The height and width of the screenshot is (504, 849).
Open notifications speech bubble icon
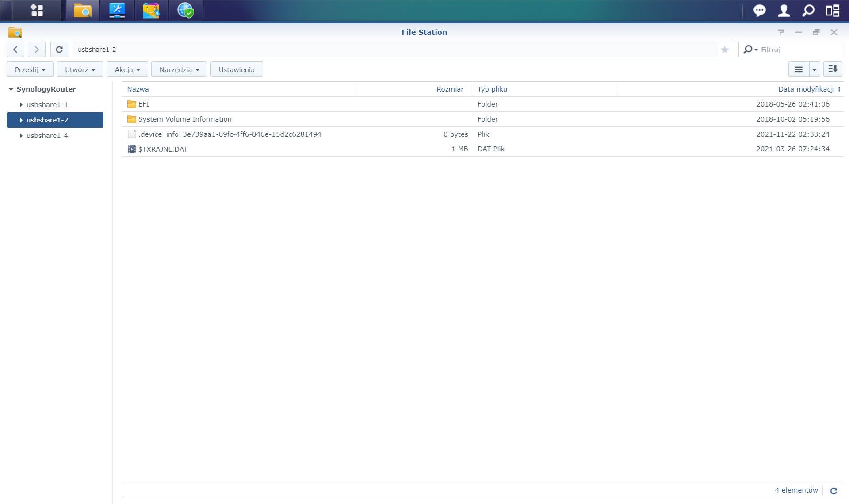(x=759, y=10)
